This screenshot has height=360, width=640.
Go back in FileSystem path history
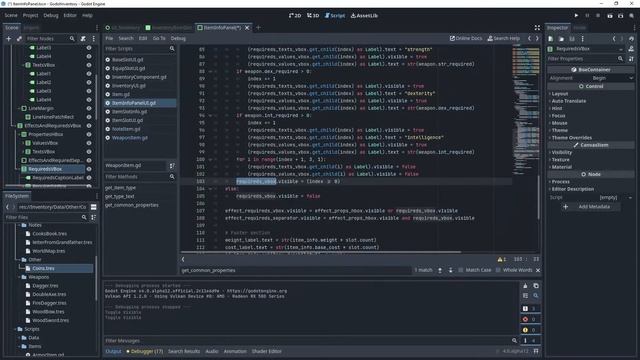tap(7, 207)
